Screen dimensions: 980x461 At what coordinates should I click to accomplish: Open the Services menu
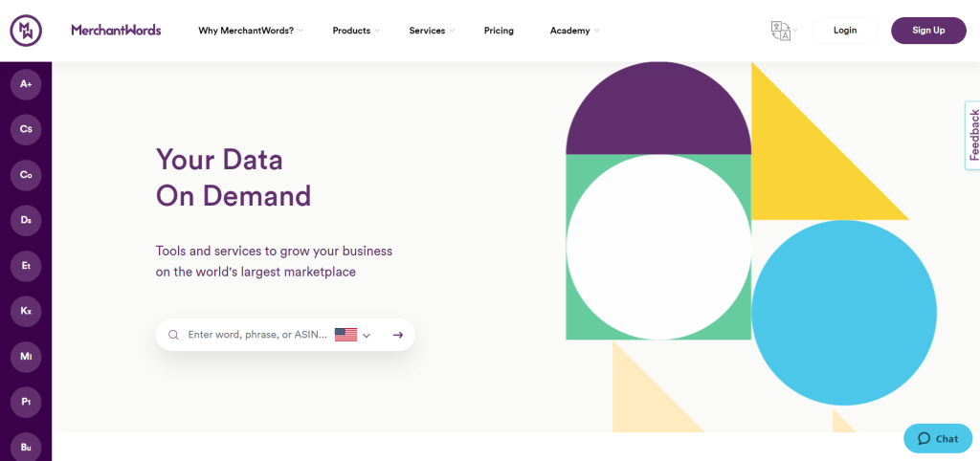click(x=427, y=31)
